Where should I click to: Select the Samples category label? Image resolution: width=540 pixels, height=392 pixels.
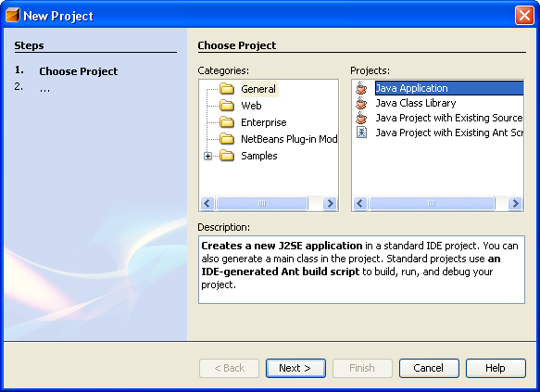(x=259, y=156)
